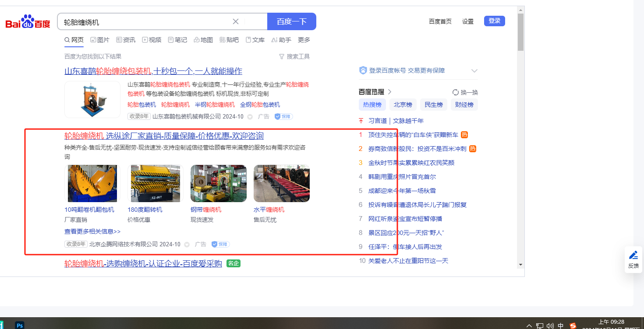The image size is (644, 329).
Task: Open the 10吨翻卷机翻包机 product image
Action: pos(92,183)
